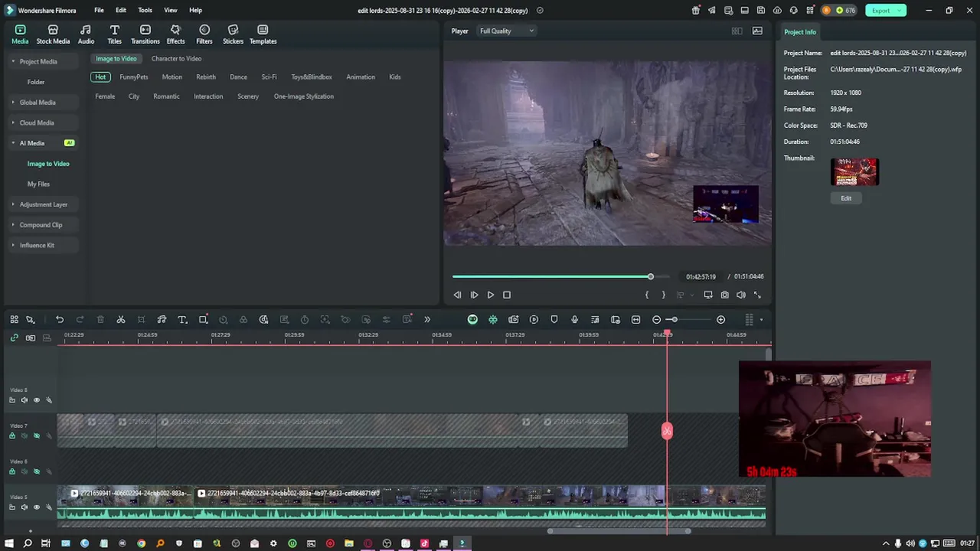Play the preview video
Viewport: 980px width, 551px height.
tap(491, 295)
